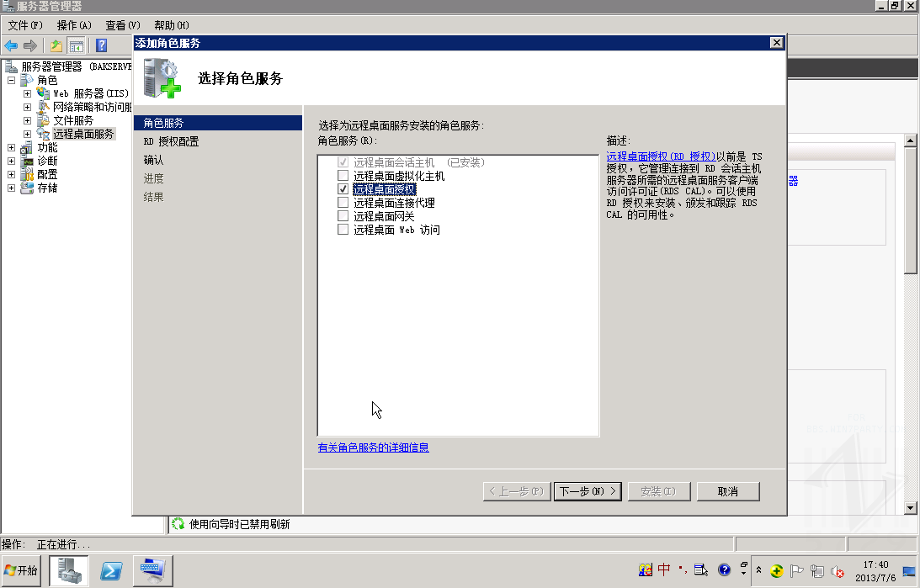Select the 角色服务 wizard step

click(218, 123)
